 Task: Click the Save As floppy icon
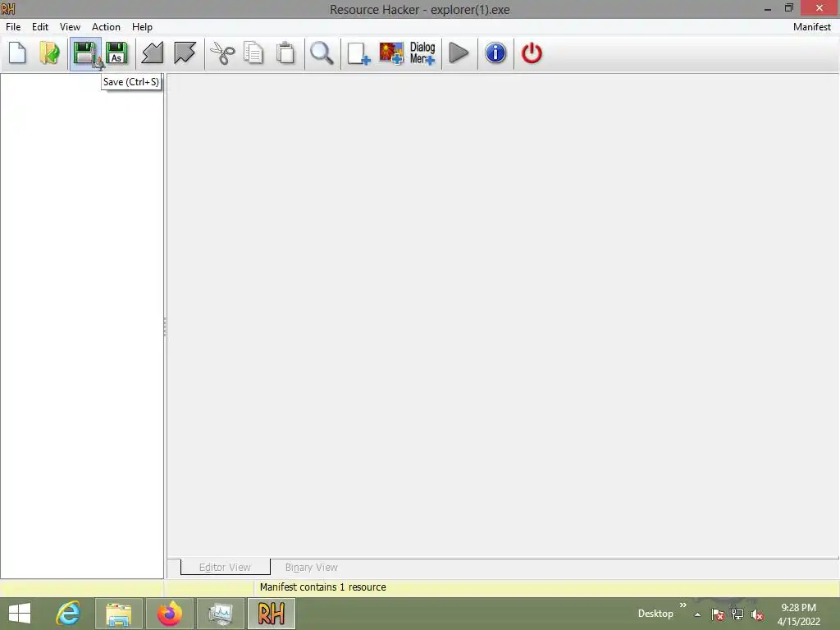pos(116,53)
